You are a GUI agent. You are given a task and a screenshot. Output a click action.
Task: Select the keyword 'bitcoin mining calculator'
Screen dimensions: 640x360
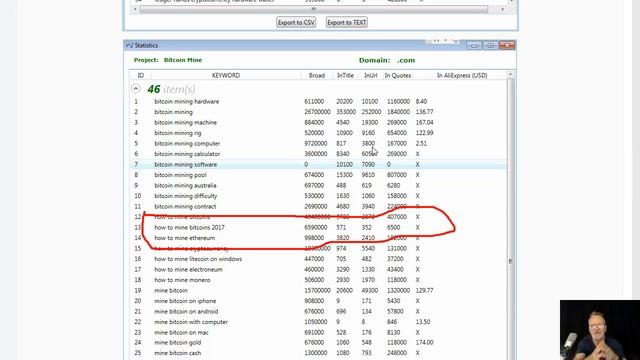[187, 154]
